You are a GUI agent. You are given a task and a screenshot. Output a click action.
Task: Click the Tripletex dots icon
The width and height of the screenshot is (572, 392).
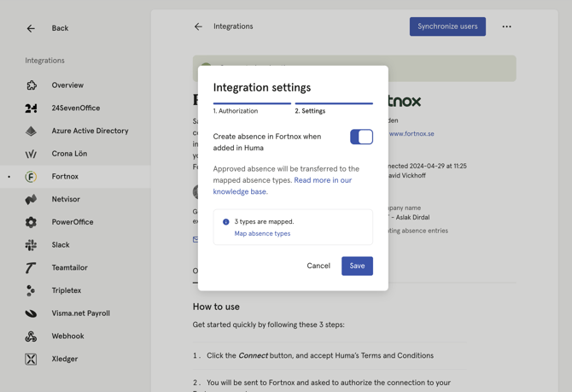31,290
